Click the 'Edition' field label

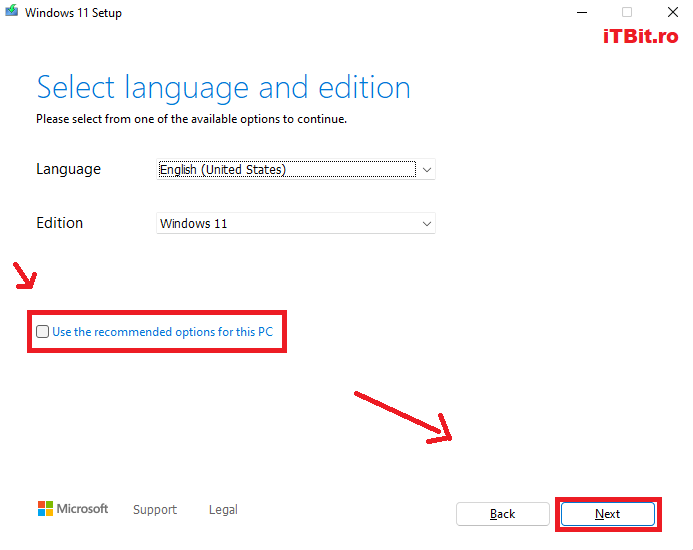point(60,223)
